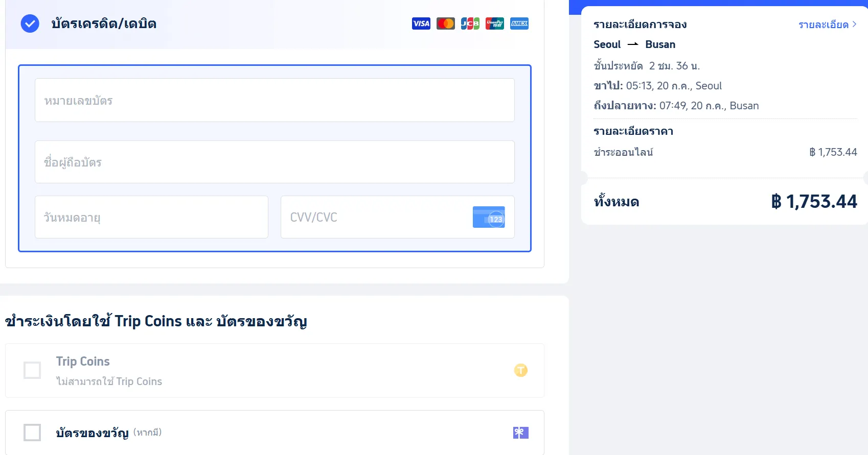Viewport: 868px width, 455px height.
Task: Click the expiry date (วันหมดอายุ) field
Action: (151, 217)
